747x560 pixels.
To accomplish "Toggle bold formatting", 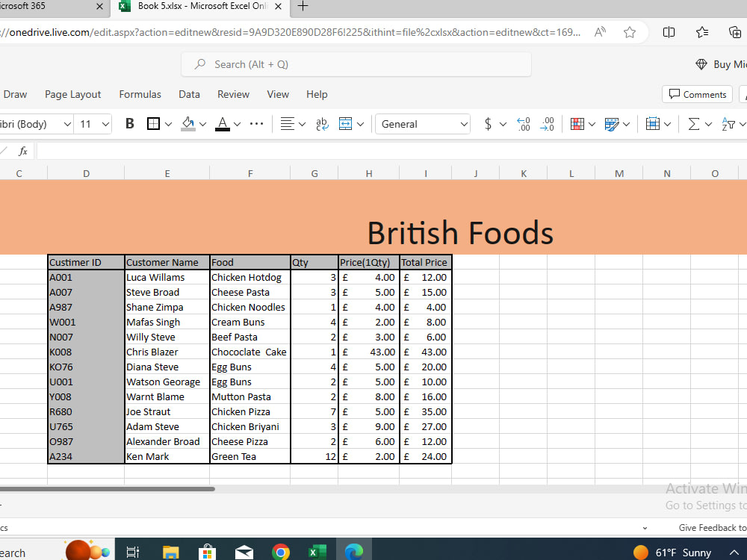I will [129, 124].
